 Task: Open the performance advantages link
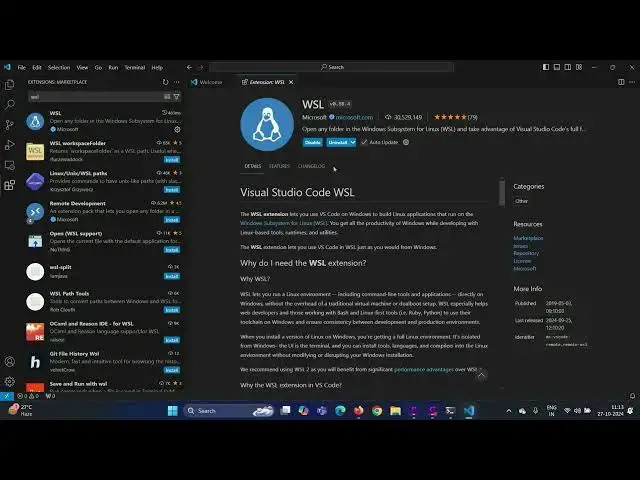[424, 369]
